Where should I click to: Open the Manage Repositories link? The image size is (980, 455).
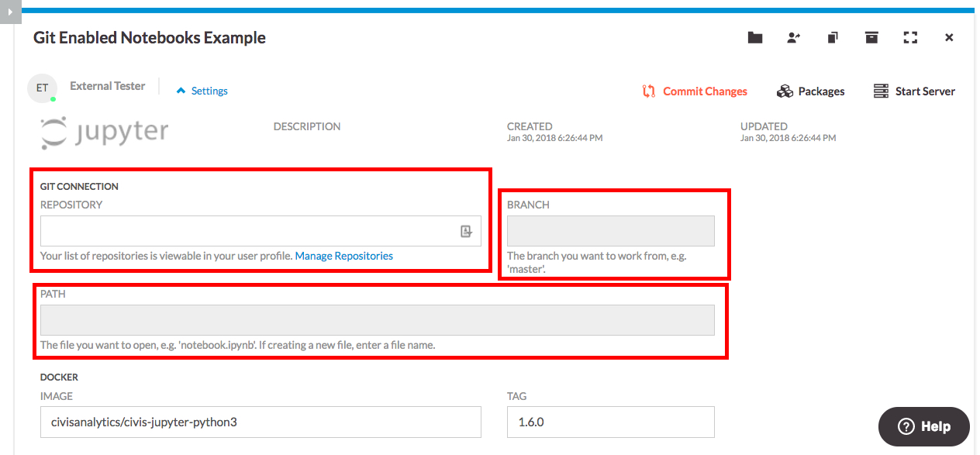coord(343,256)
